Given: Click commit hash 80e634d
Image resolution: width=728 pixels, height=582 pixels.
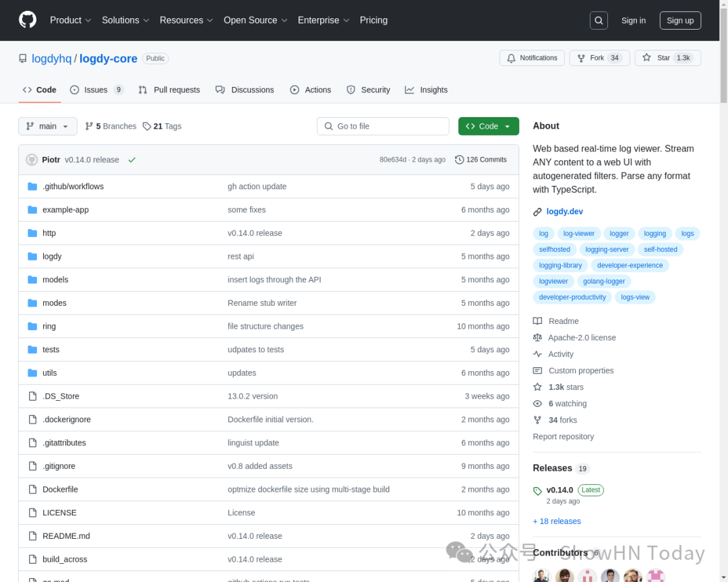Looking at the screenshot, I should (x=393, y=160).
